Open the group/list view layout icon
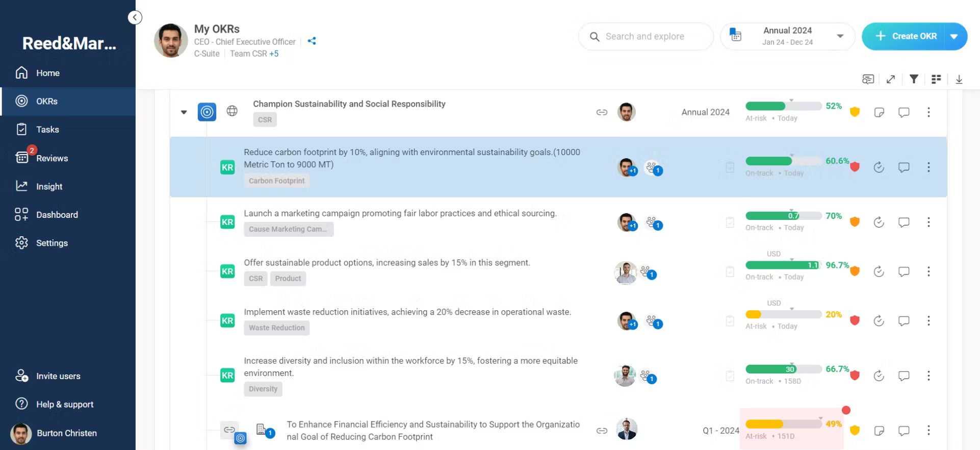Image resolution: width=980 pixels, height=450 pixels. (x=936, y=79)
